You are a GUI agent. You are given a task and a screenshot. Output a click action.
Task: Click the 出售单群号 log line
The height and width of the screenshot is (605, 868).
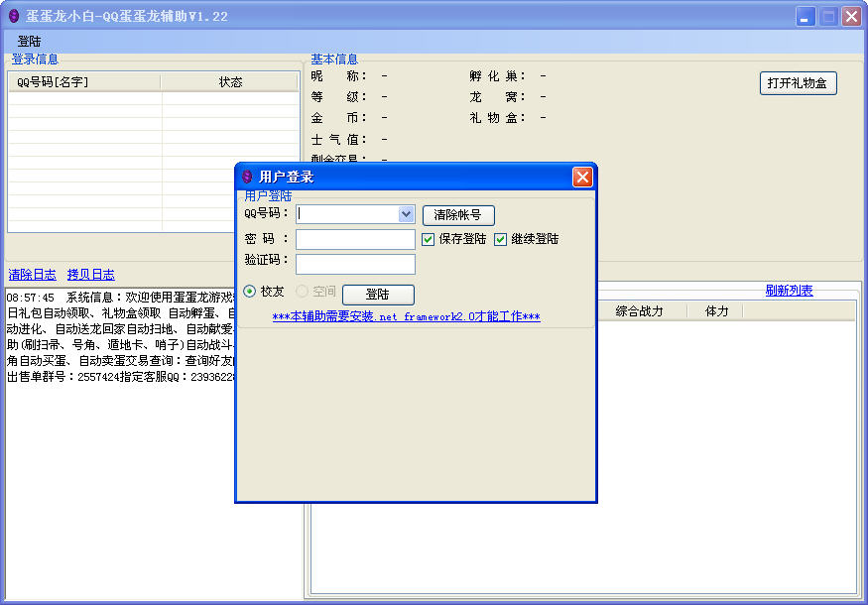[121, 377]
